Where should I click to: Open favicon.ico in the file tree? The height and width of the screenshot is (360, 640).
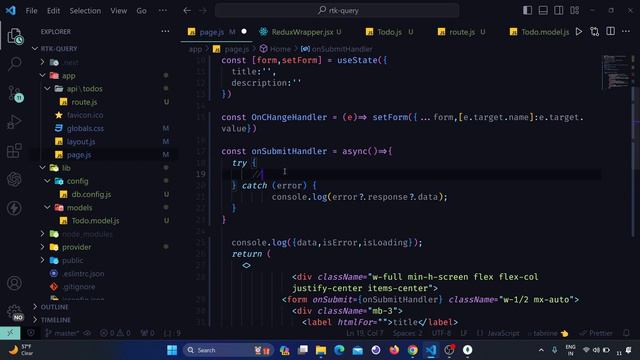(x=85, y=115)
